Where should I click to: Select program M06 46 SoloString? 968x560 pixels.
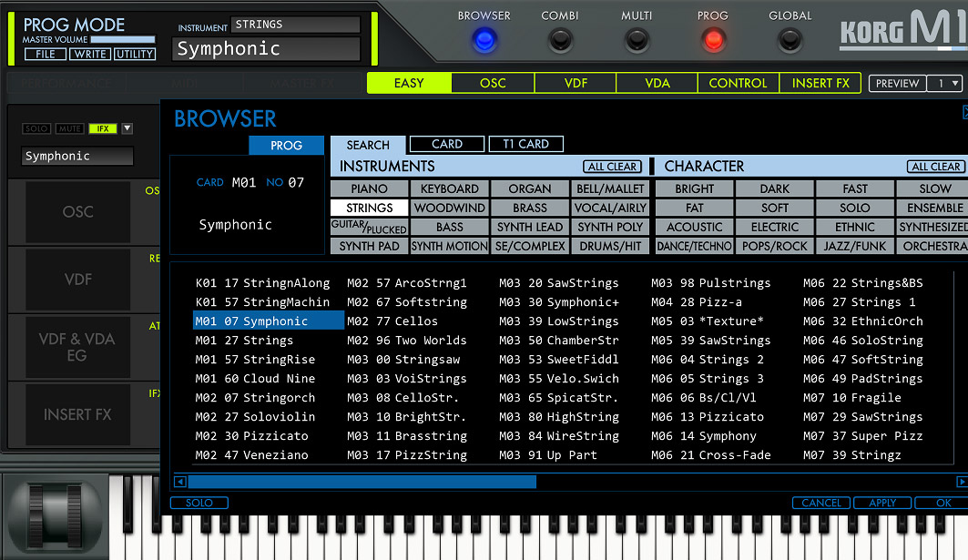pos(863,341)
